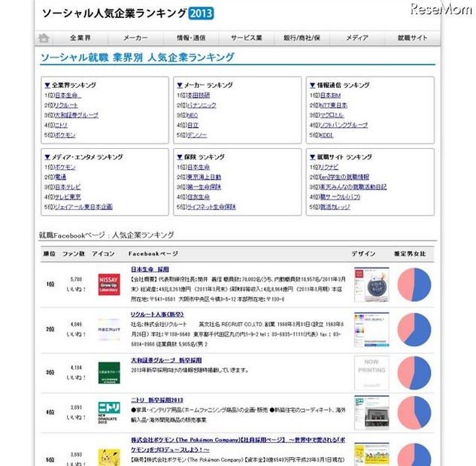This screenshot has height=466, width=476.
Task: Open ニトリ 新卒採用2013 Facebook page link
Action: [x=157, y=401]
